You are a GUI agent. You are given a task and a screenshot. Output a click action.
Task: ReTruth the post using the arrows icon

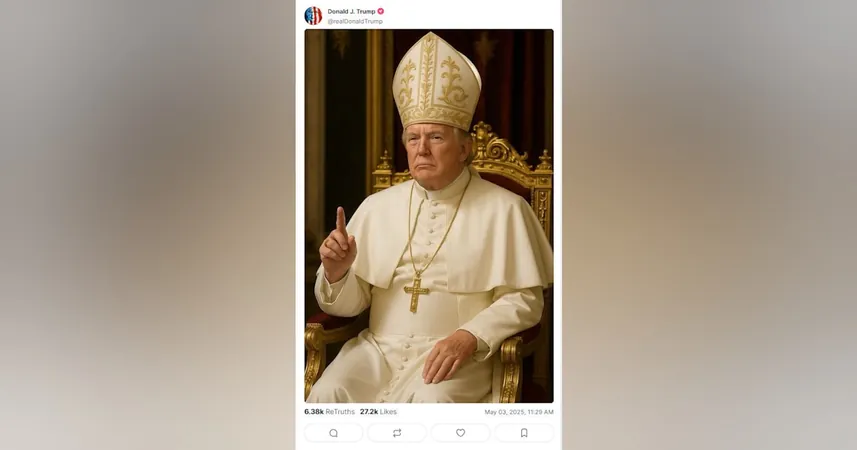397,433
